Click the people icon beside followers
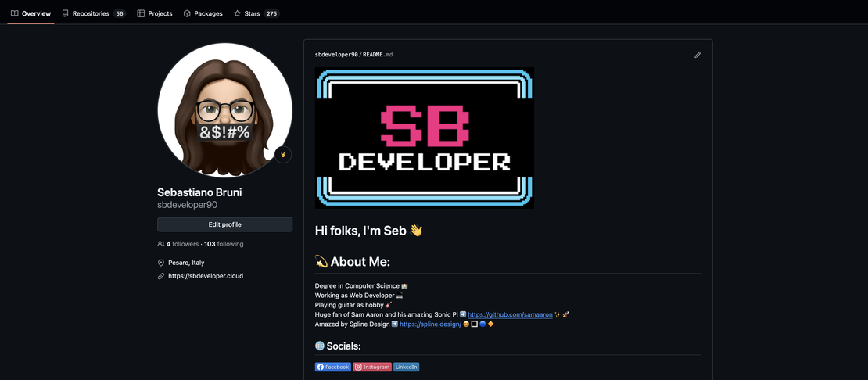 click(160, 244)
